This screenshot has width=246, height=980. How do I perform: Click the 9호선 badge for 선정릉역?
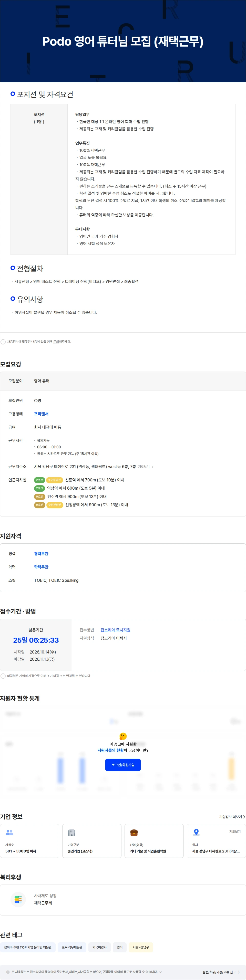[x=40, y=504]
